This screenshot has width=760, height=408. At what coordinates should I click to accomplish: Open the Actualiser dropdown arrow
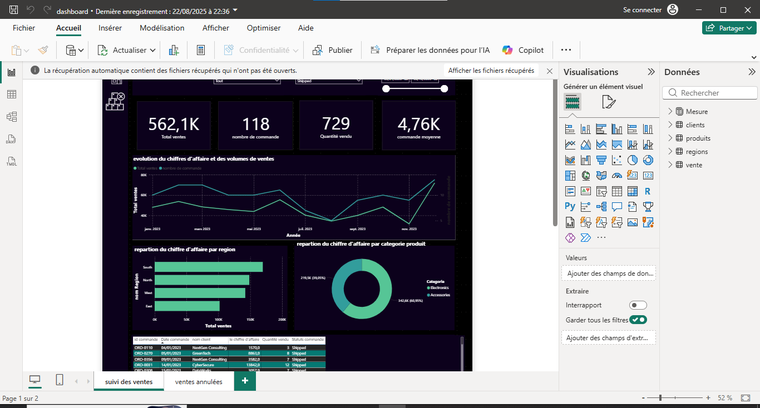pos(153,49)
